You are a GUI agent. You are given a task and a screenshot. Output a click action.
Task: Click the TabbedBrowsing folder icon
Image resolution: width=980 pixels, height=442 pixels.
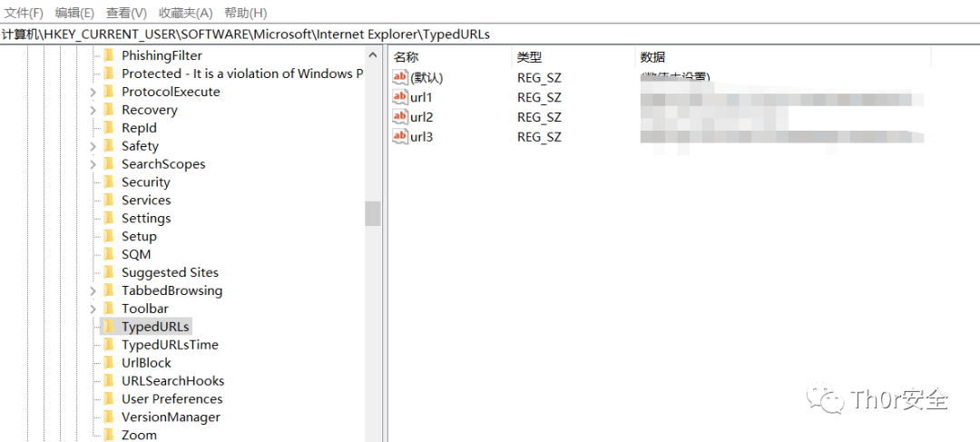[109, 290]
